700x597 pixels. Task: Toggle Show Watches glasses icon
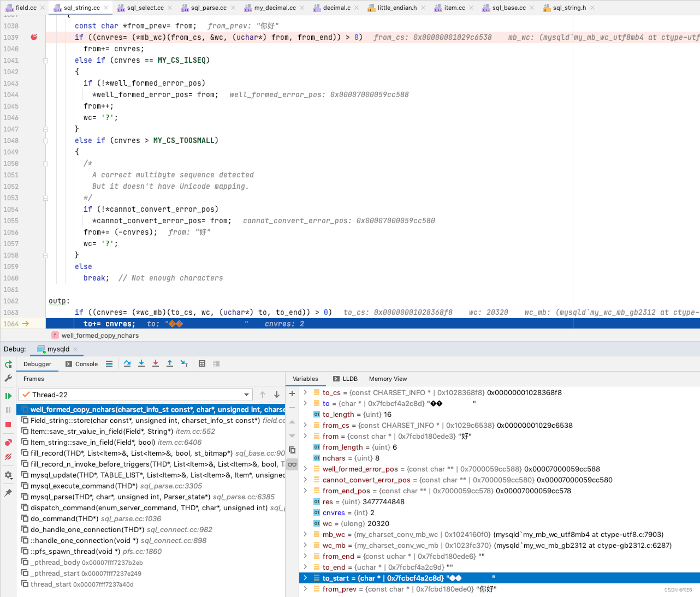[x=292, y=464]
